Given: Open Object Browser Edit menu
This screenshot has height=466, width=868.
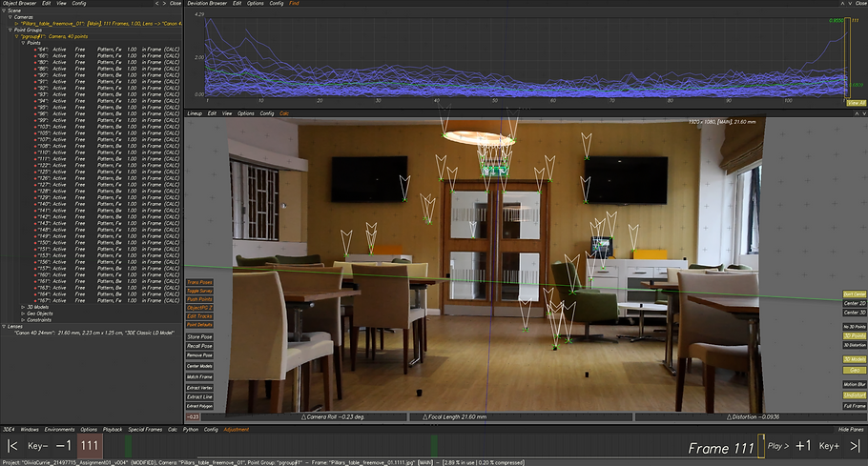Looking at the screenshot, I should (x=47, y=3).
